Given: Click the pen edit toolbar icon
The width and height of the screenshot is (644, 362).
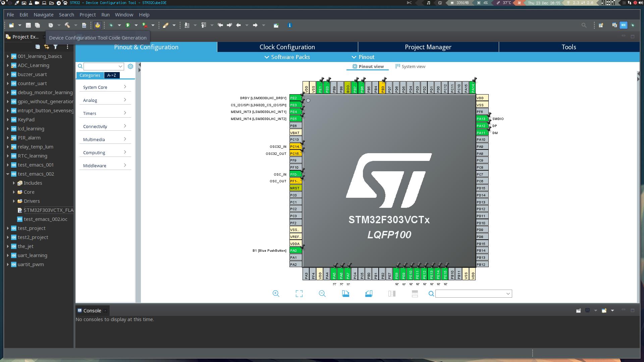Looking at the screenshot, I should (x=166, y=25).
